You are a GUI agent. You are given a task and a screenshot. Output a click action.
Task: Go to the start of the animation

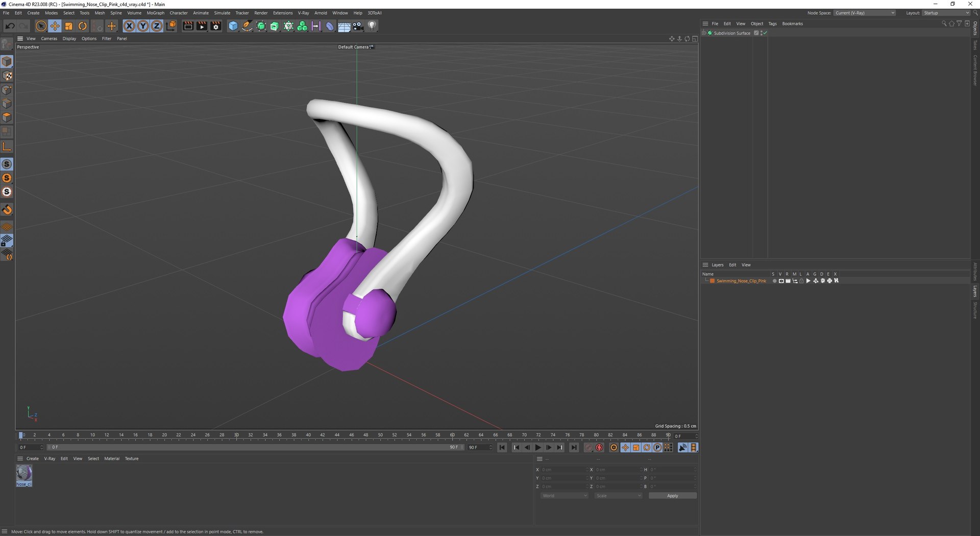click(502, 448)
